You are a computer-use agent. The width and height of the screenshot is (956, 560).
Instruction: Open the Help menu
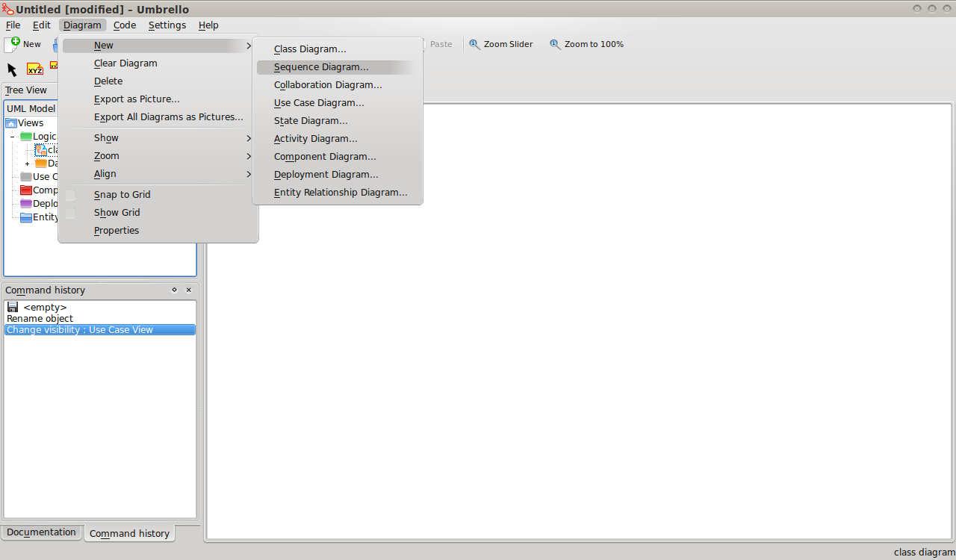(208, 25)
